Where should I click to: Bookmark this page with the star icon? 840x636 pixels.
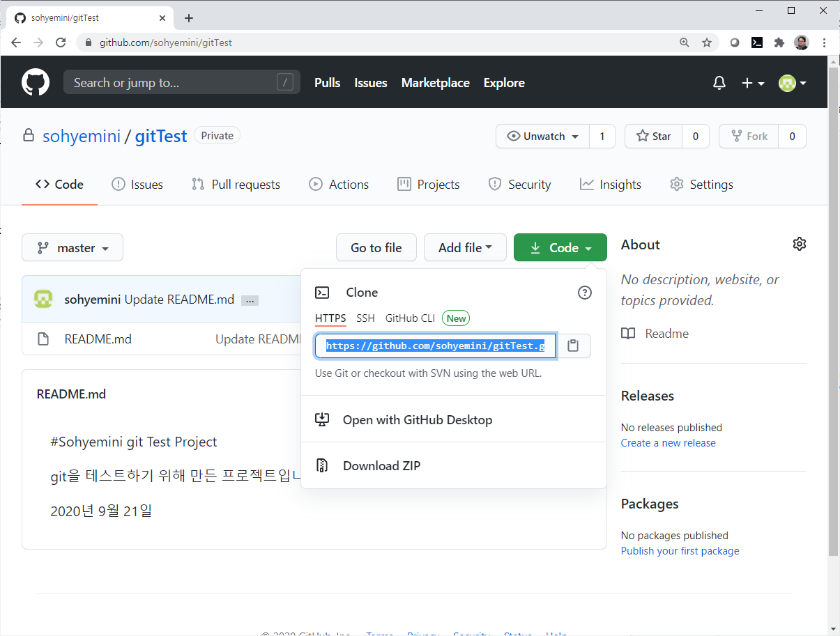point(706,42)
